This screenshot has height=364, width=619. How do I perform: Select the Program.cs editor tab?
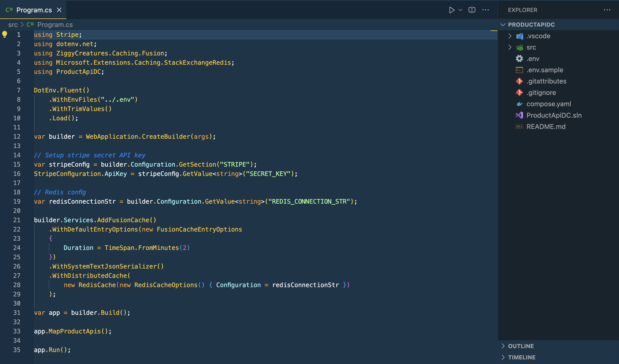(34, 10)
